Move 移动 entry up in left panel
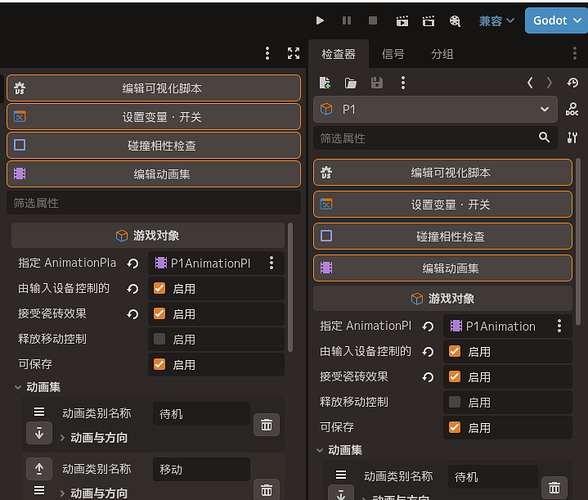The width and height of the screenshot is (588, 500). coord(39,468)
